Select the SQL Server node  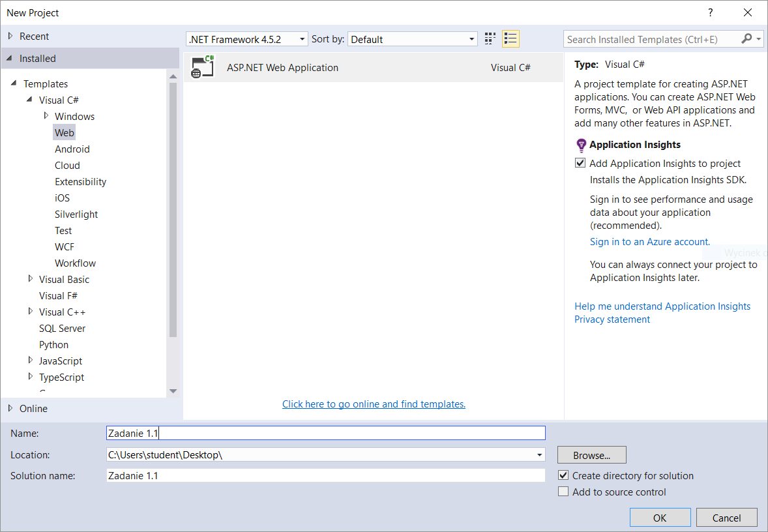tap(62, 328)
